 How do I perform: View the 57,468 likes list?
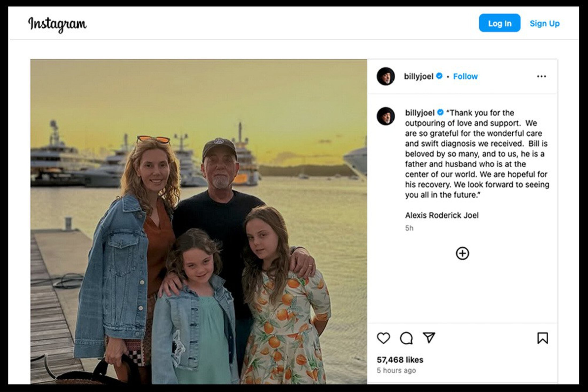tap(400, 360)
